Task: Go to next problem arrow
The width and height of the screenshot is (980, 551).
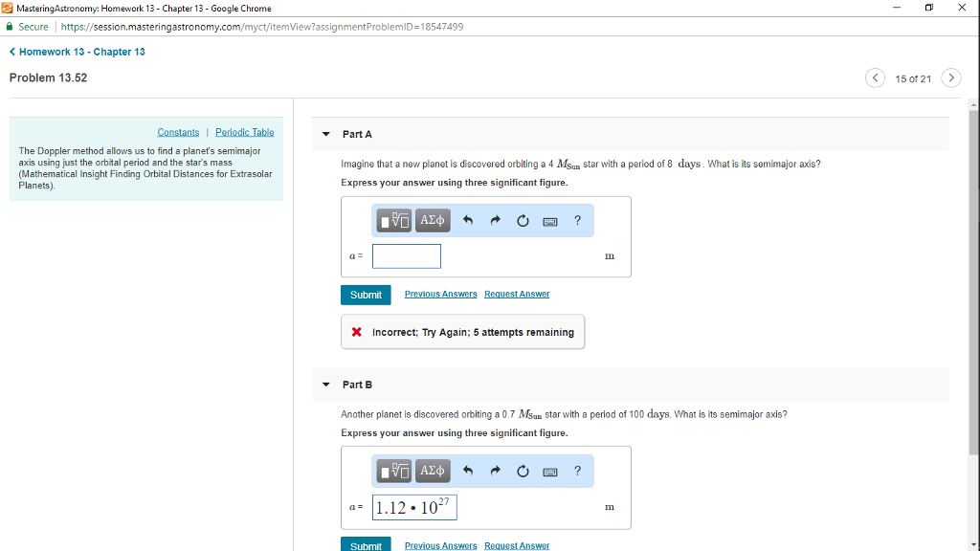Action: coord(951,78)
